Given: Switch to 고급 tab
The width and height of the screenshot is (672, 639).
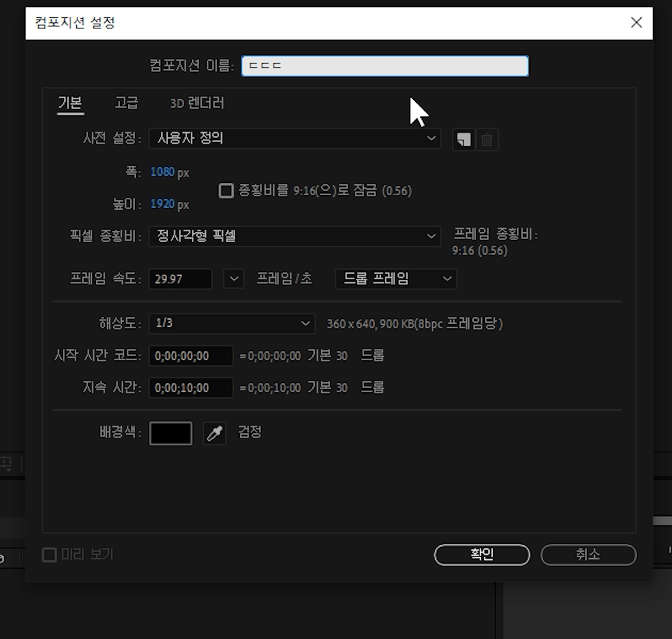Looking at the screenshot, I should click(x=127, y=103).
